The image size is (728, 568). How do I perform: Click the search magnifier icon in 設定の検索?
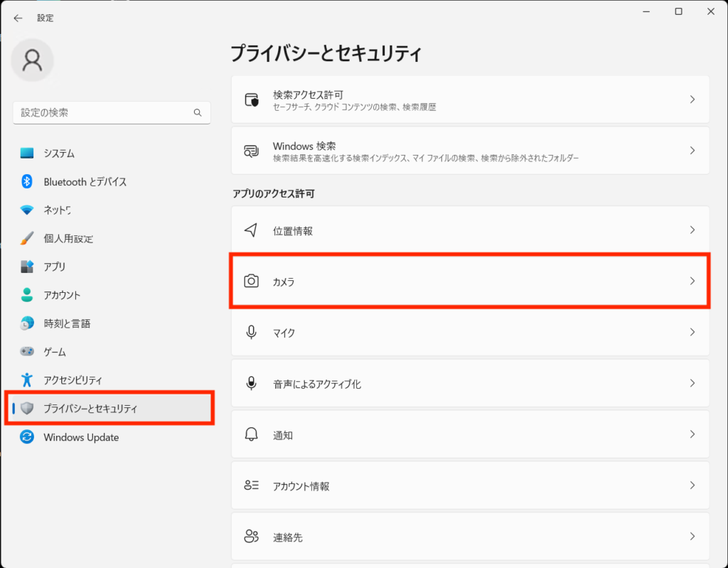point(198,113)
